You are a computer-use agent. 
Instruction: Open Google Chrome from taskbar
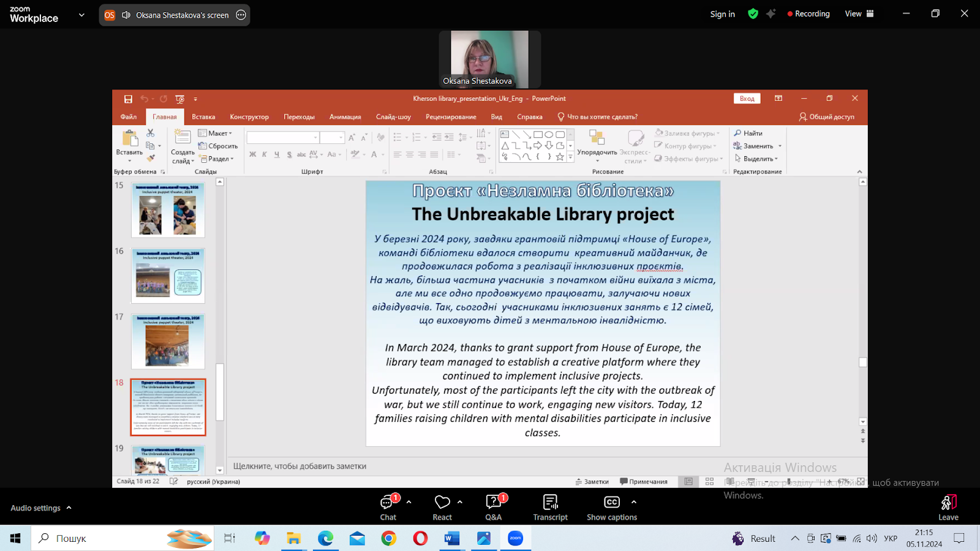[388, 538]
